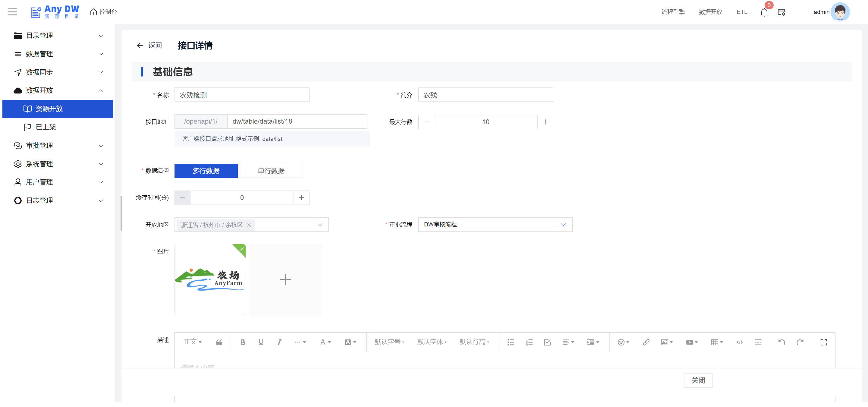
Task: Open the 审批流程 dropdown
Action: (495, 225)
